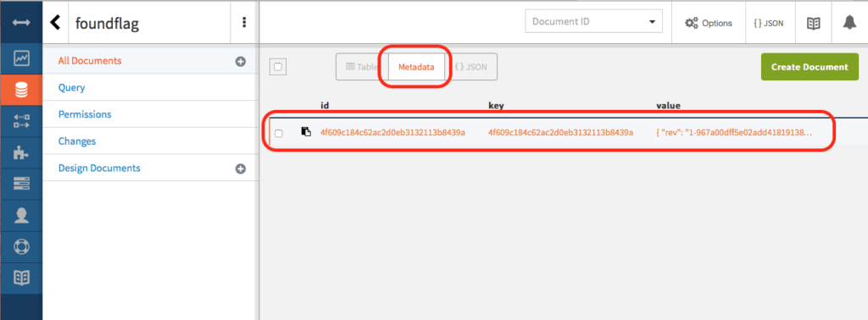Viewport: 868px width, 320px height.
Task: Open the lifebuoy support icon
Action: [x=21, y=246]
